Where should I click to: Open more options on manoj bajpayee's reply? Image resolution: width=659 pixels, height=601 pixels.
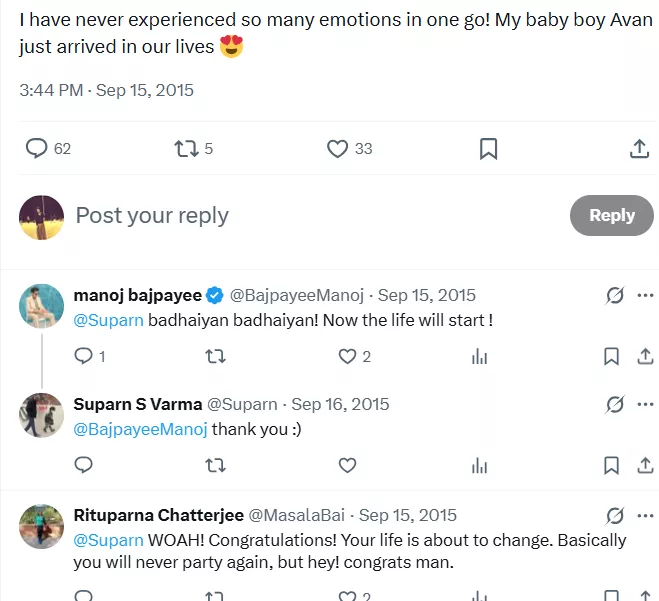click(645, 295)
